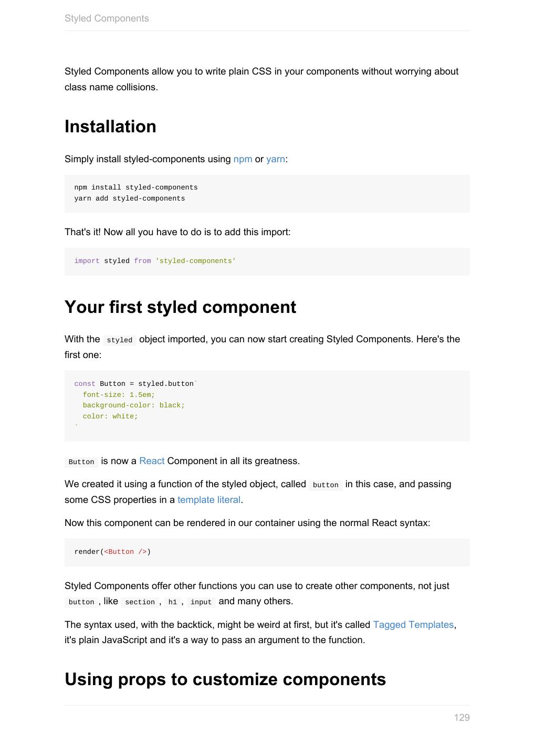Viewport: 535px width, 756px height.
Task: Click the inline 'h1' code word
Action: 173,602
